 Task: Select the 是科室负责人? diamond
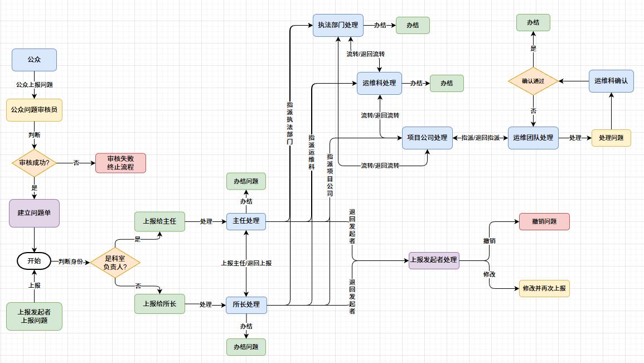(x=115, y=263)
